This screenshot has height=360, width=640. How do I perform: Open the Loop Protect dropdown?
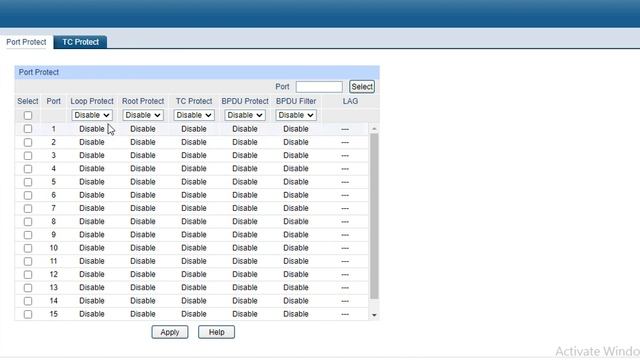(92, 115)
